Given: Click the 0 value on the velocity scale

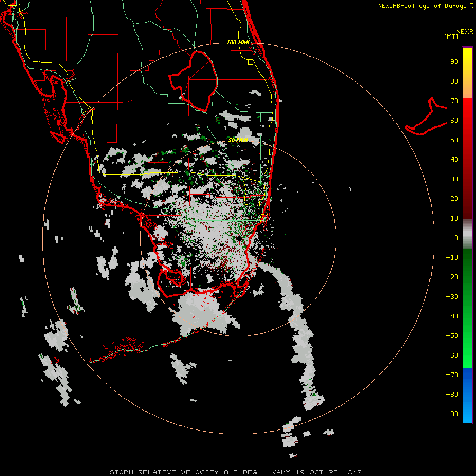Looking at the screenshot, I should (456, 238).
